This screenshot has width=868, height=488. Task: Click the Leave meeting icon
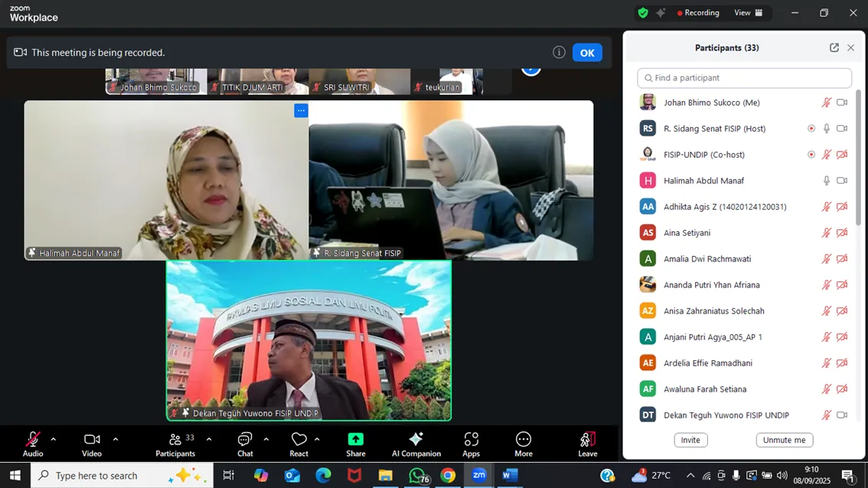coord(587,439)
